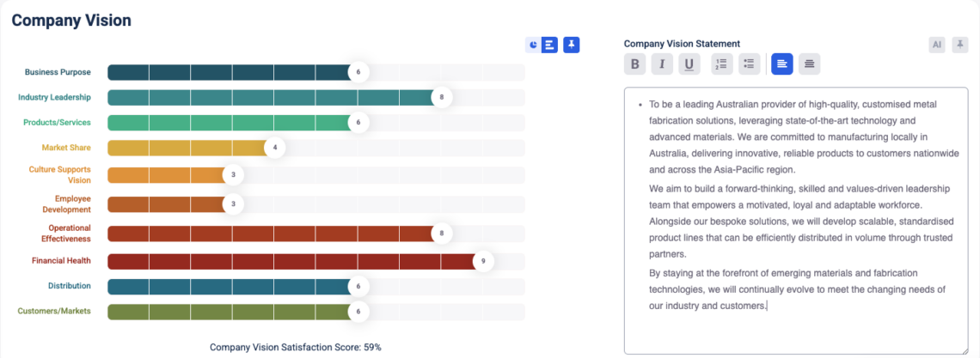Pin the Company Vision chart

[x=572, y=45]
